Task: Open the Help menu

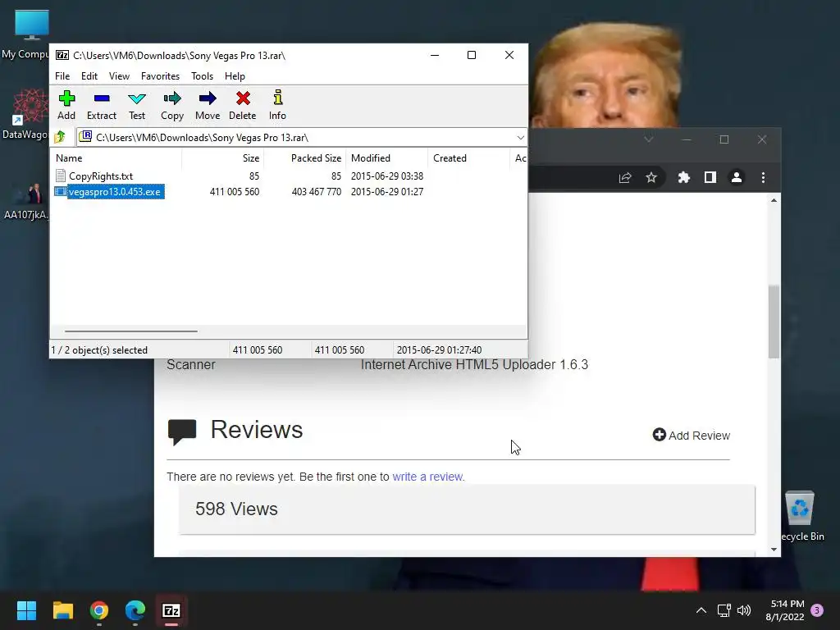Action: [235, 76]
